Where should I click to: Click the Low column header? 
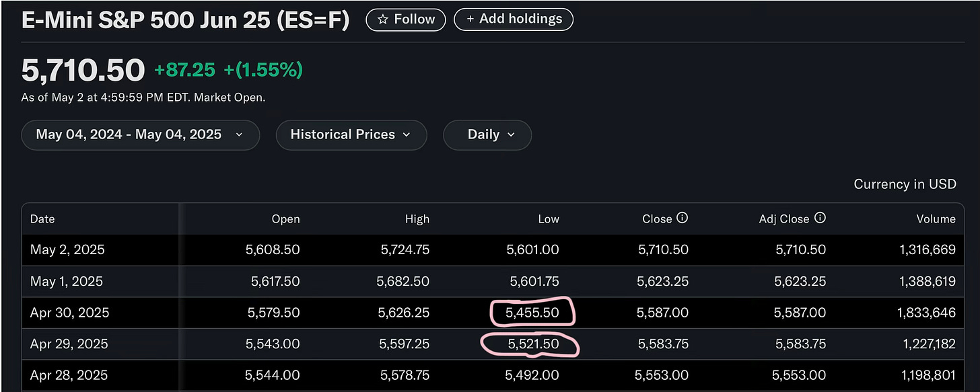click(x=548, y=219)
